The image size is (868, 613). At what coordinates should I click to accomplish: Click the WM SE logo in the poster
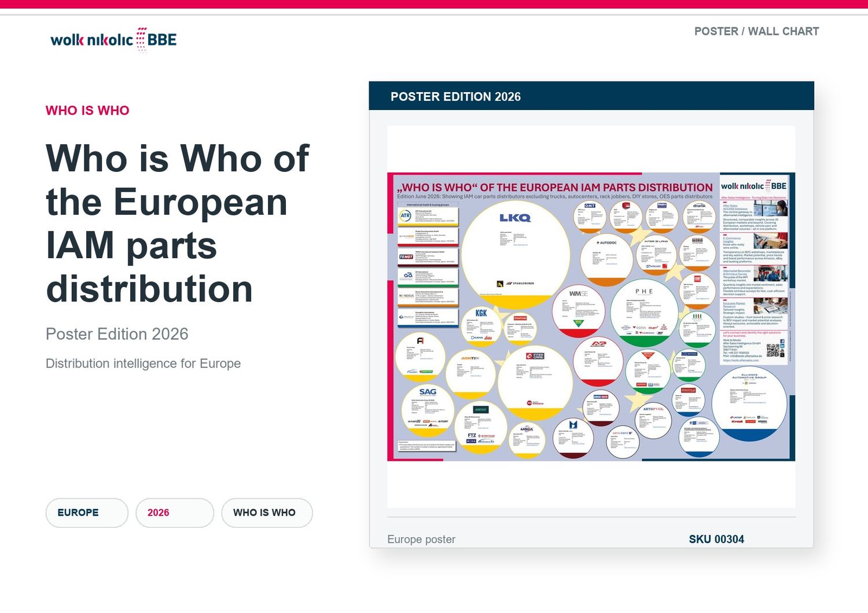(578, 293)
